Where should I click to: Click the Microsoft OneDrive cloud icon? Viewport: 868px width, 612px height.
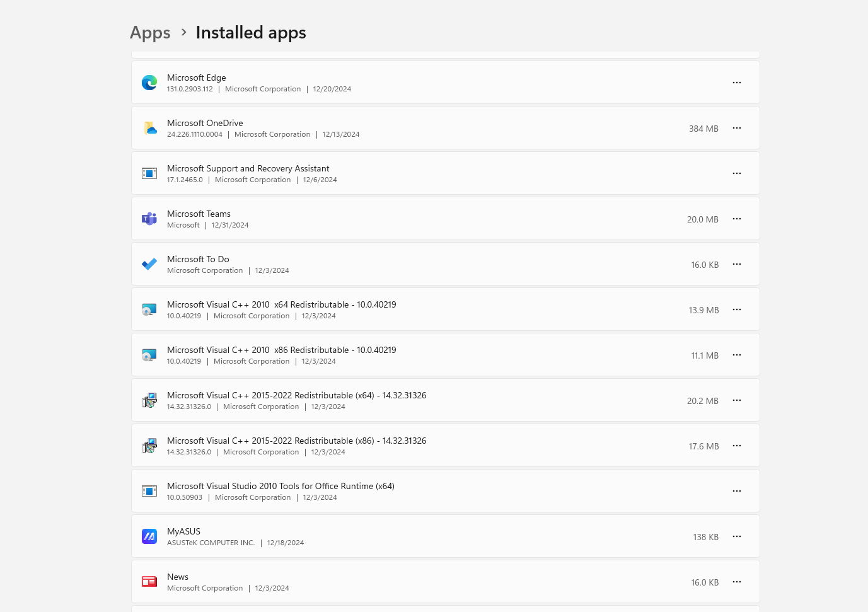click(x=149, y=128)
